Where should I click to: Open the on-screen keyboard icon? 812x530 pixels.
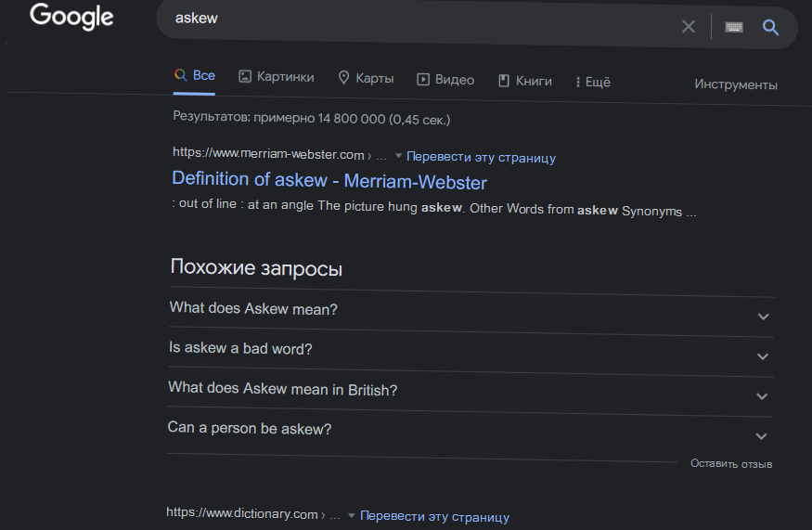click(x=734, y=27)
